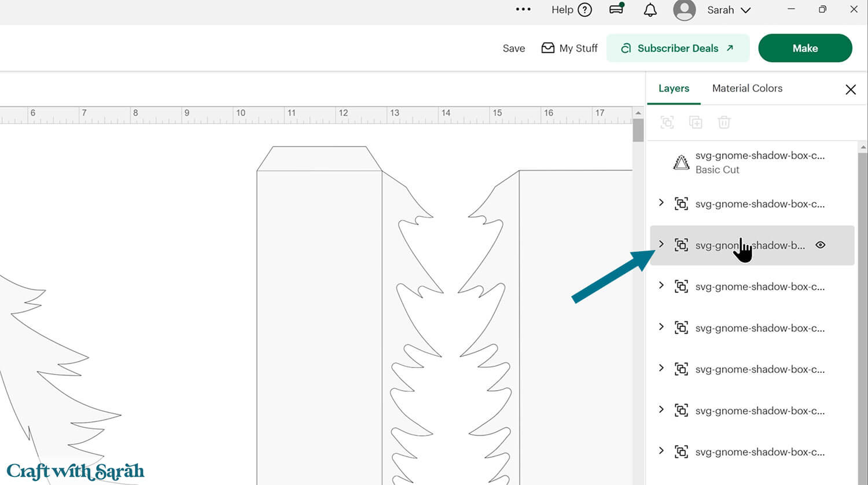Toggle visibility eye on highlighted layer
Viewport: 868px width, 485px height.
click(820, 245)
